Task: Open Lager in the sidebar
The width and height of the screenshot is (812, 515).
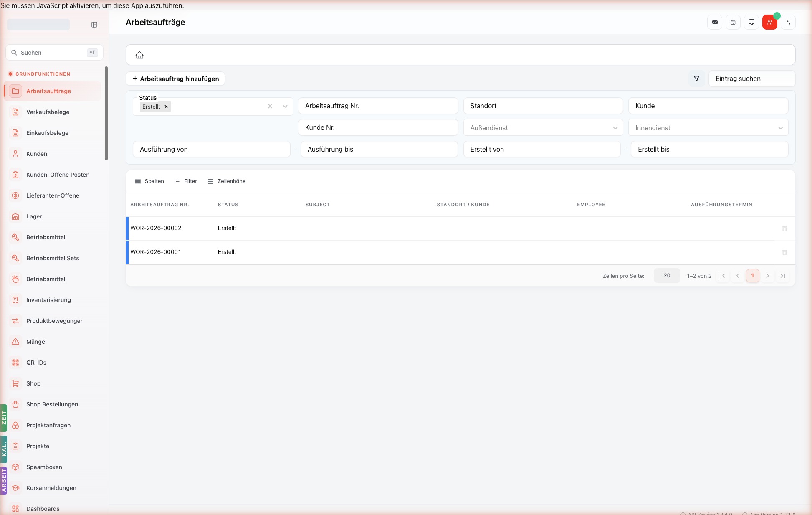Action: point(53,216)
